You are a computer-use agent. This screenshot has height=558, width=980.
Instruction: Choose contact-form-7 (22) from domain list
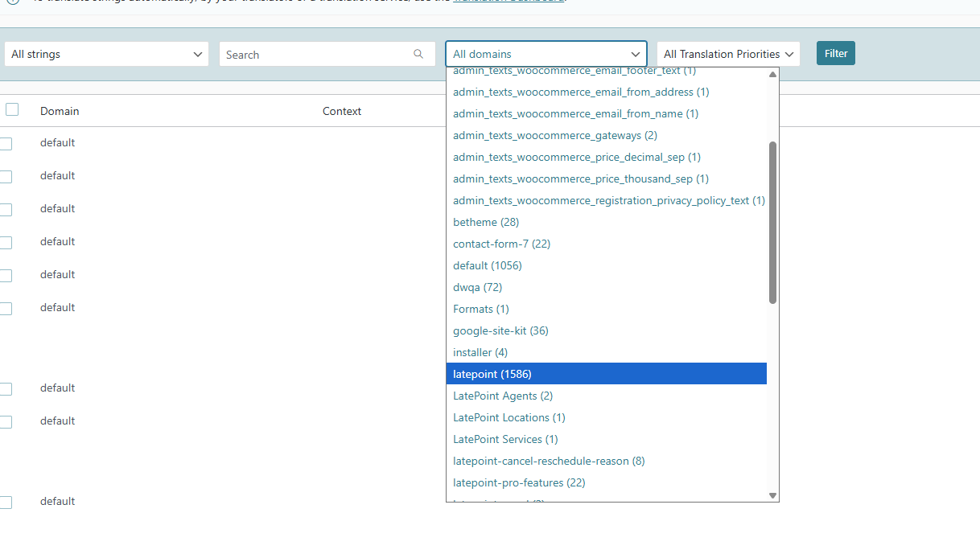tap(501, 244)
